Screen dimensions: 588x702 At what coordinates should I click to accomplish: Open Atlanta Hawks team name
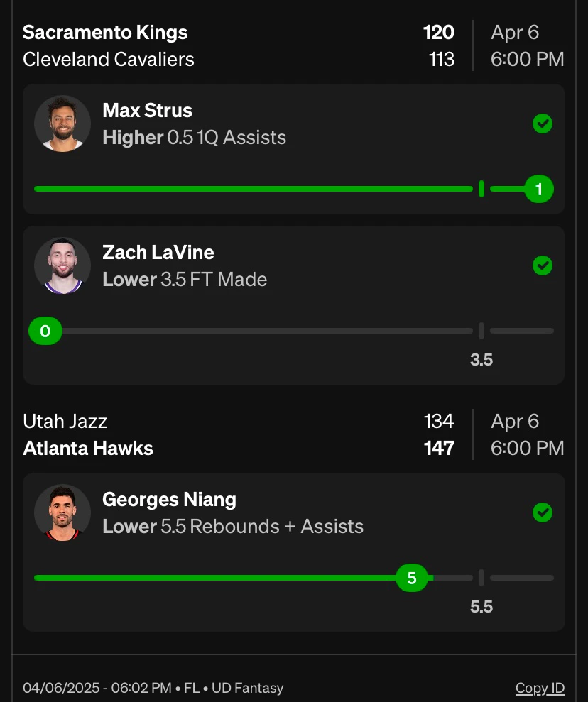point(88,449)
